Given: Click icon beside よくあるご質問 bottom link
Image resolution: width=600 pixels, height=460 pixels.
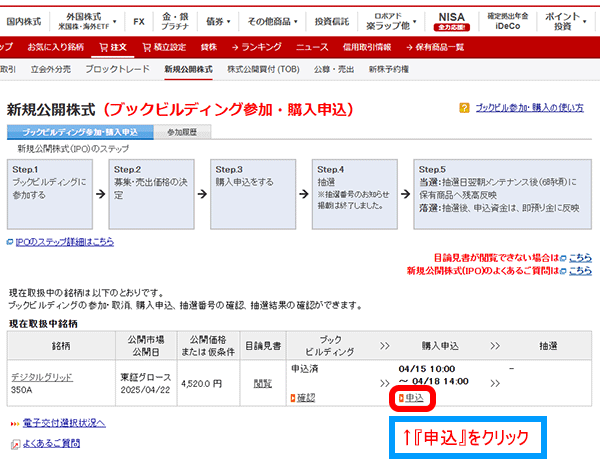Looking at the screenshot, I should [15, 444].
